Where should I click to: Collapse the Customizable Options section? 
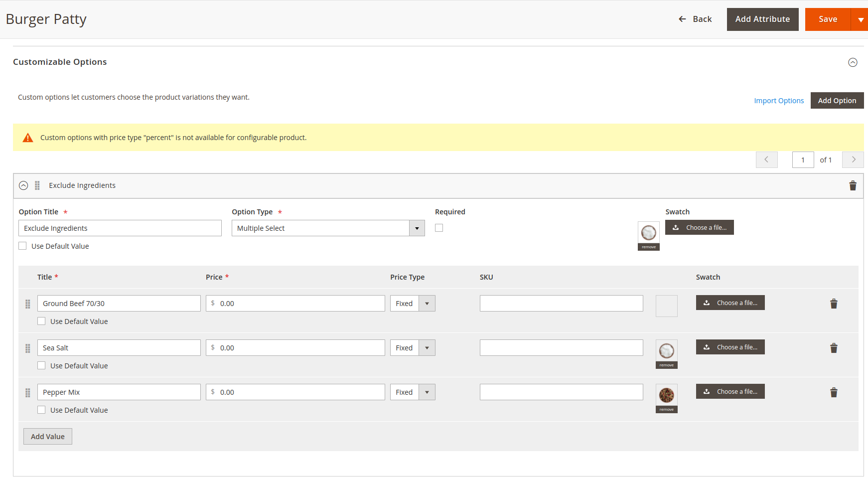coord(853,62)
